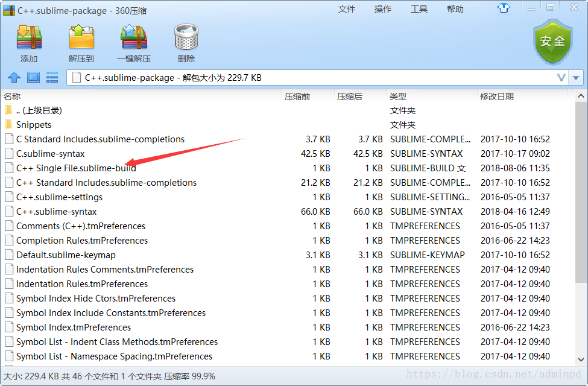This screenshot has height=386, width=588.
Task: Click the scrollbar up arrow
Action: (x=581, y=96)
